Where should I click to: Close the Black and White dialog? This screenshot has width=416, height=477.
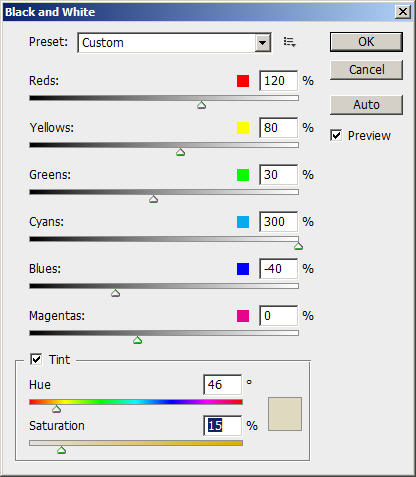[403, 12]
